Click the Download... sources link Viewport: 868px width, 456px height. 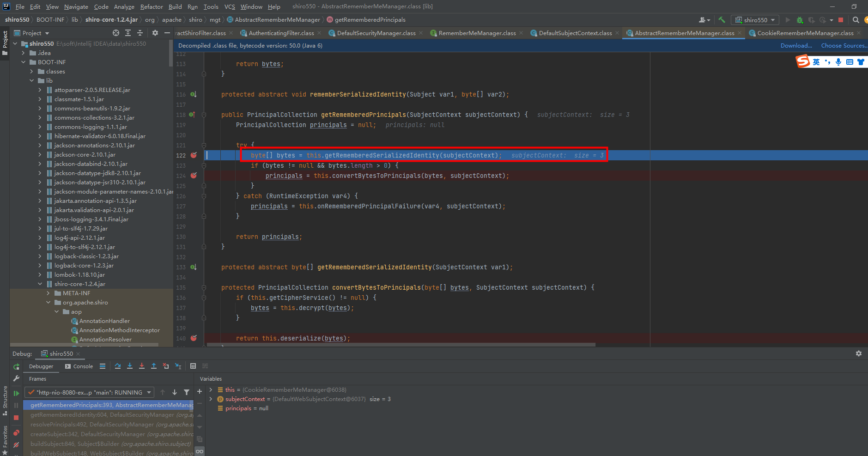point(796,45)
